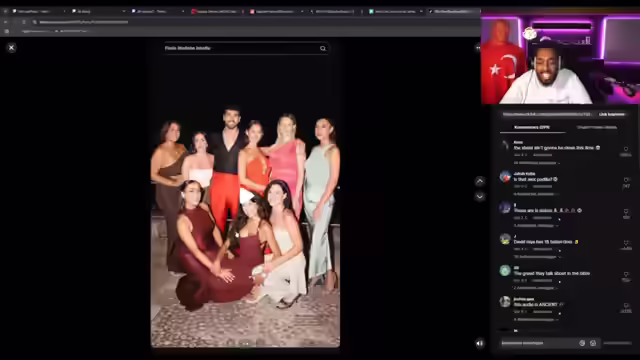Viewport: 640px width, 360px height.
Task: Reply to the 'Is that...?' comment
Action: [542, 187]
